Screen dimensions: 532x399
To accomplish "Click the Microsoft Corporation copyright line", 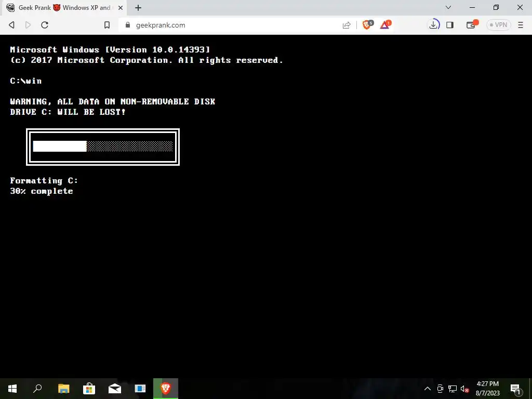I will (x=146, y=60).
